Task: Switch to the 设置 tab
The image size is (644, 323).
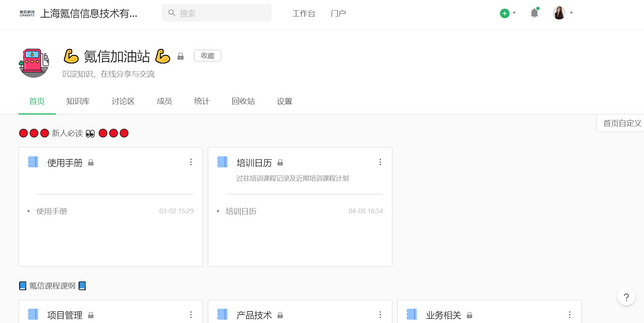Action: point(285,101)
